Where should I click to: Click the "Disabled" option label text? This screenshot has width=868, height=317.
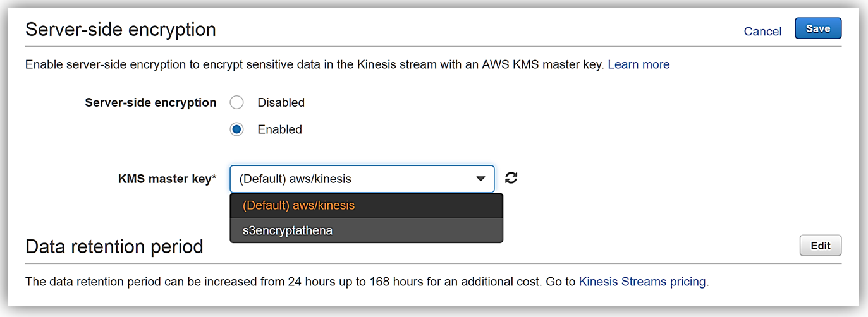281,102
